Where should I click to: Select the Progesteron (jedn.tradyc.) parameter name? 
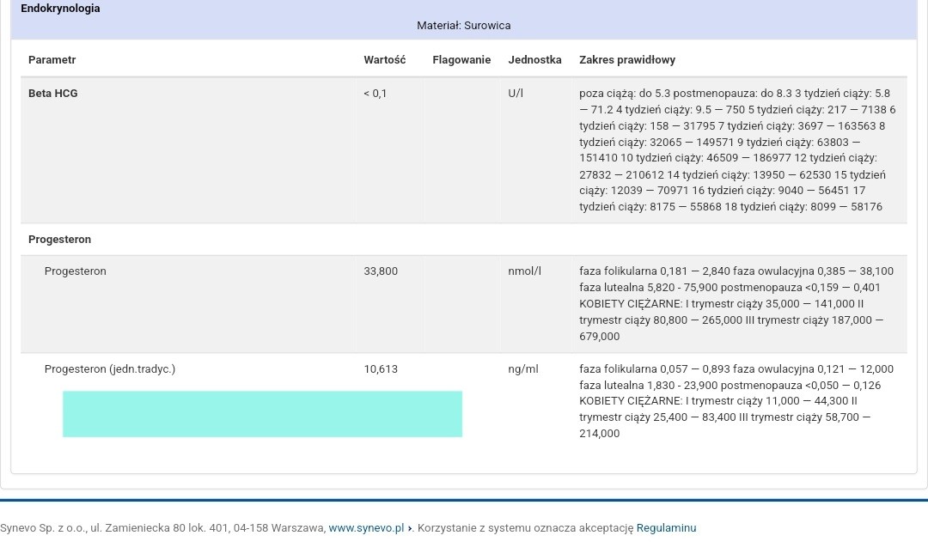[109, 369]
